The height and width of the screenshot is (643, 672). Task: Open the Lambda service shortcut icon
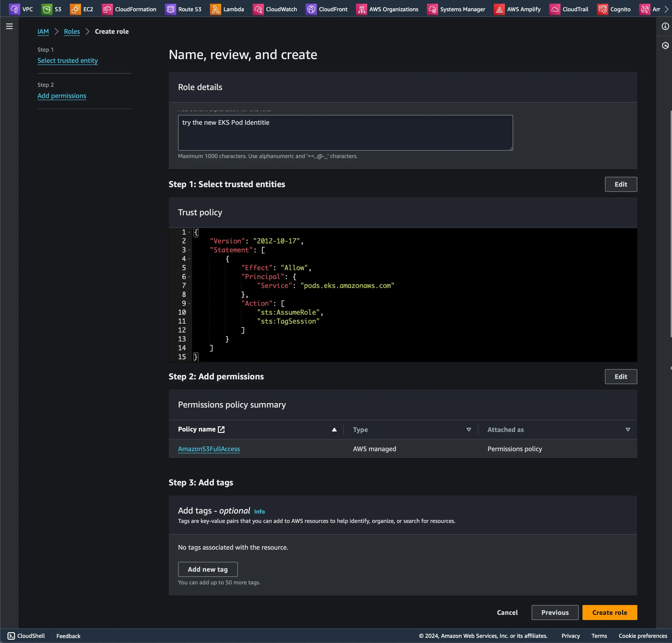tap(215, 9)
